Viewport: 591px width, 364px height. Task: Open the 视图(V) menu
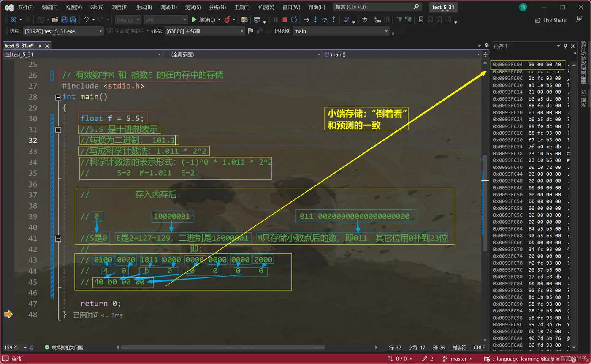pyautogui.click(x=74, y=7)
